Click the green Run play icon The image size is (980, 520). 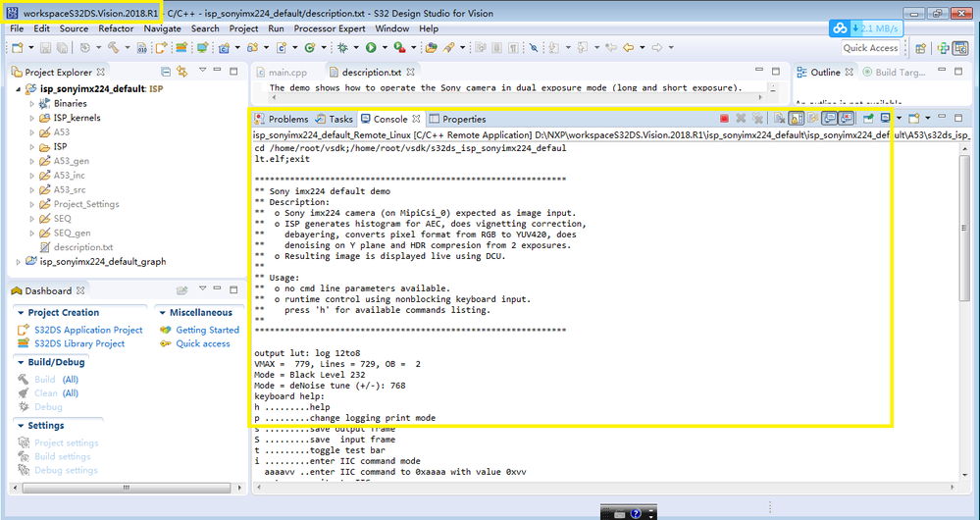[371, 47]
